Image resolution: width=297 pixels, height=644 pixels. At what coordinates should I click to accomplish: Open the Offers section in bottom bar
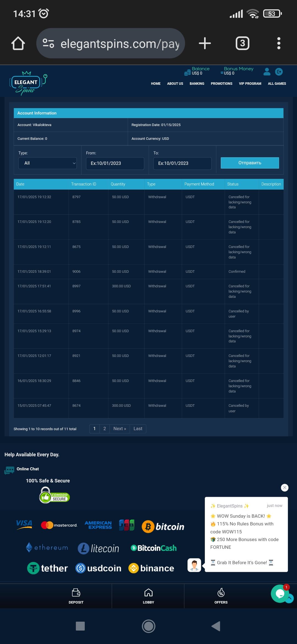(221, 596)
